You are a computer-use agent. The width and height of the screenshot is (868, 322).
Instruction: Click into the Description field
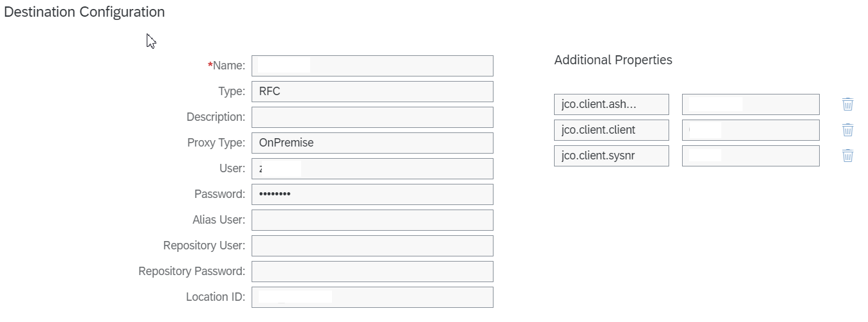[x=372, y=117]
